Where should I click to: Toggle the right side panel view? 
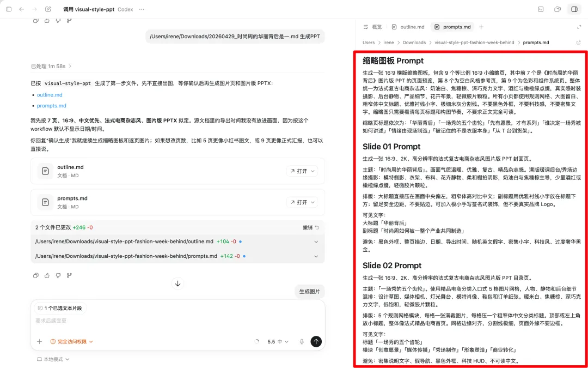574,9
